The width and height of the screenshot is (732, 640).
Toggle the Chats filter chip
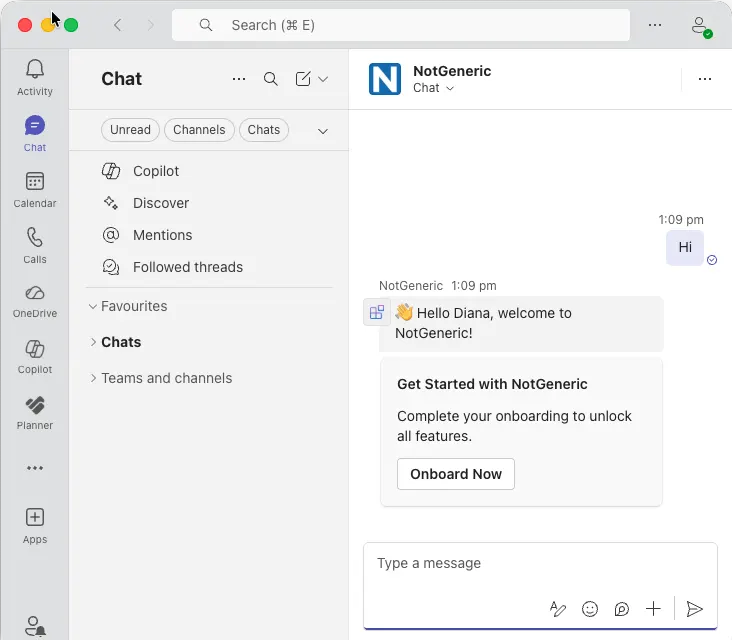point(264,130)
